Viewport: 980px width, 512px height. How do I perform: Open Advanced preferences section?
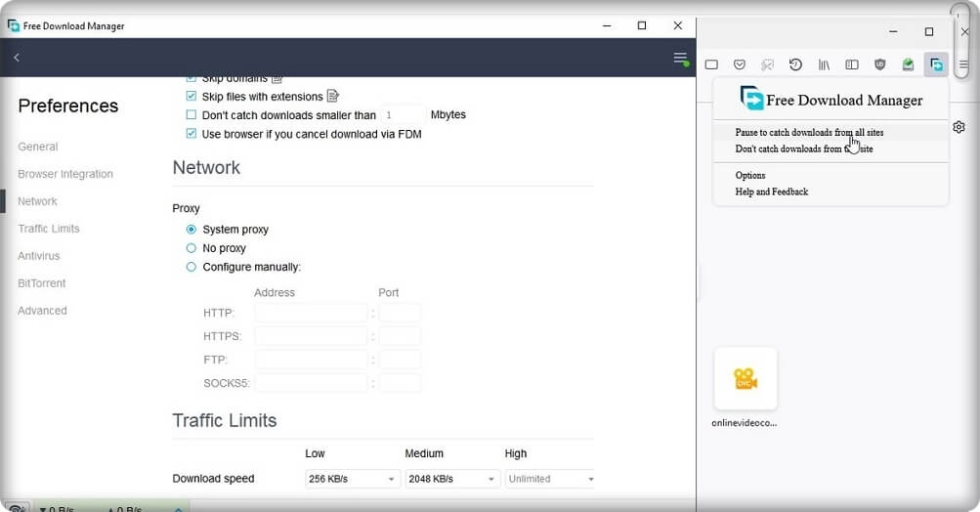point(42,311)
